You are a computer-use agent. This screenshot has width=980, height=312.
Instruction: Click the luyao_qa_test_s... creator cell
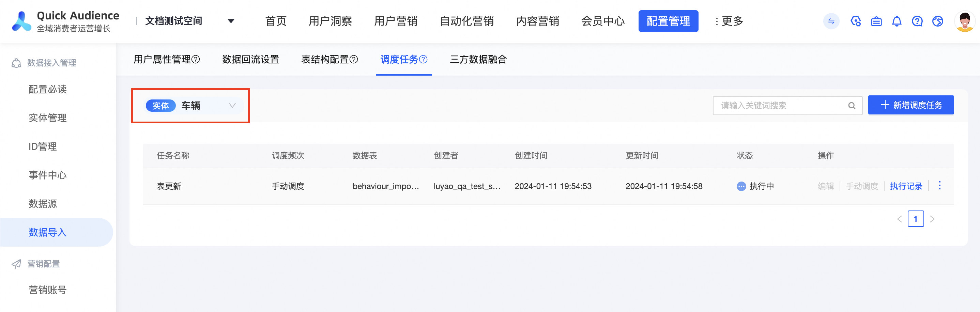(x=467, y=186)
